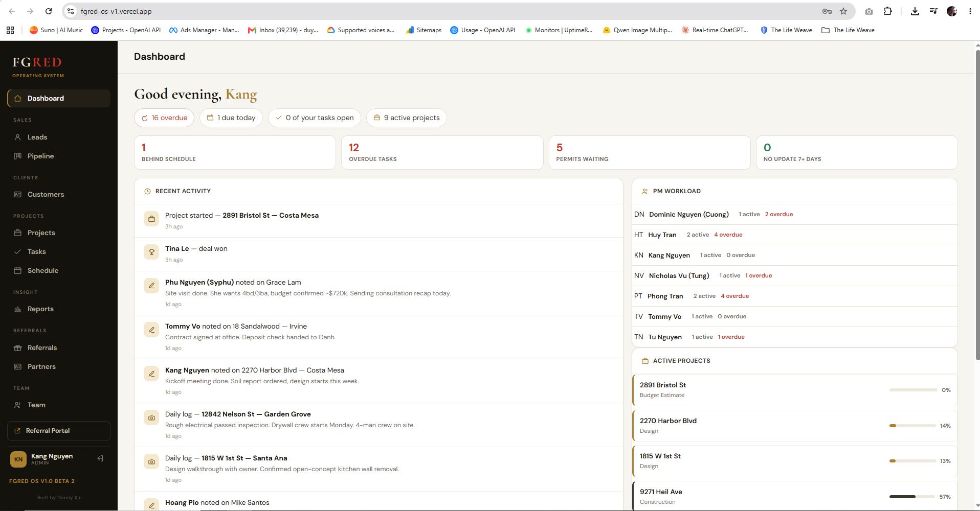Click the camera icon for Nelson St daily log
980x511 pixels.
pos(151,417)
